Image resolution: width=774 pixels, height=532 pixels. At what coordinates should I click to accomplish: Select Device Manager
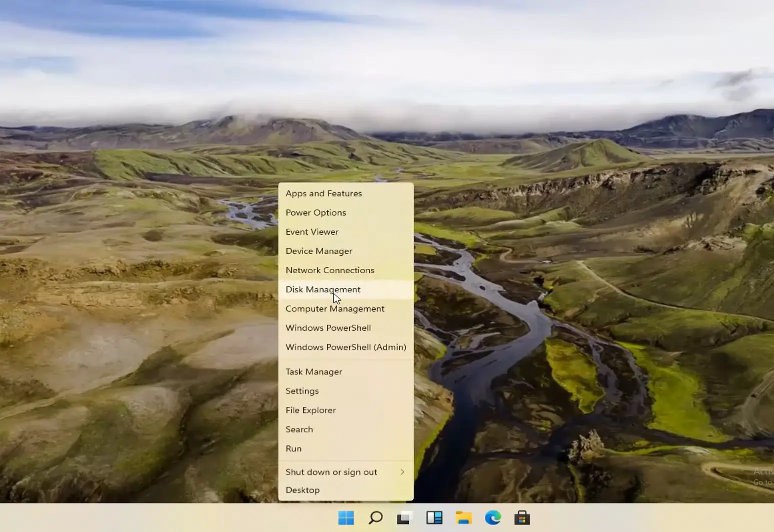pos(319,251)
